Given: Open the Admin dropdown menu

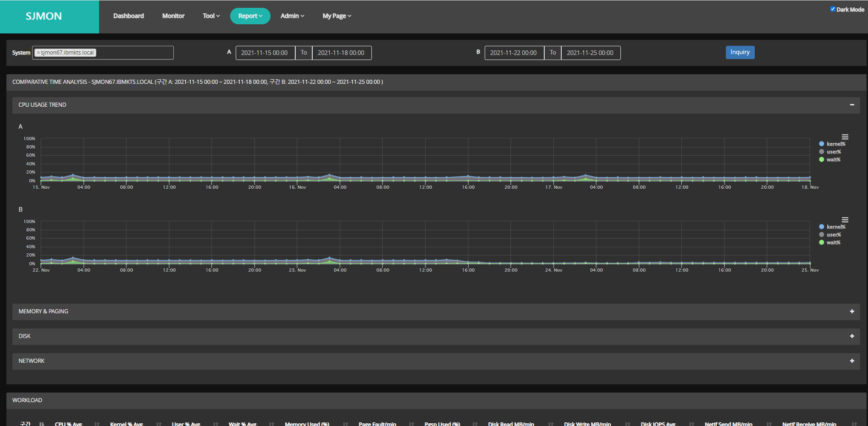Looking at the screenshot, I should [292, 16].
